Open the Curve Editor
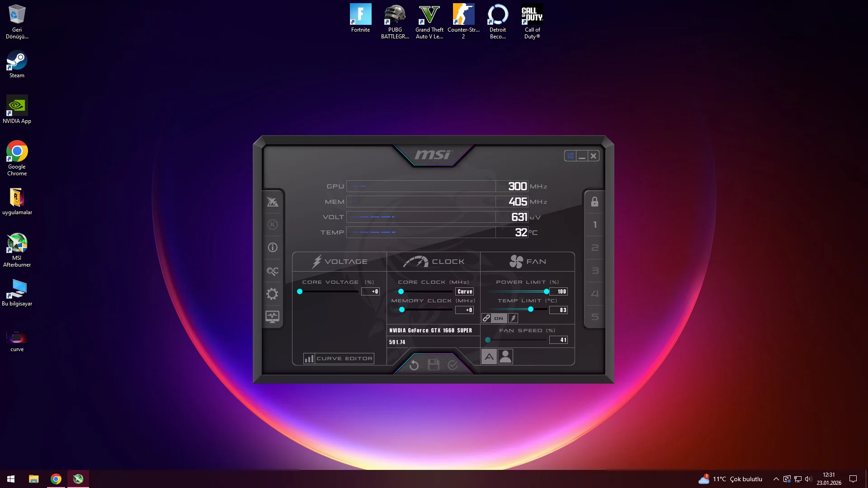868x488 pixels. coord(339,359)
